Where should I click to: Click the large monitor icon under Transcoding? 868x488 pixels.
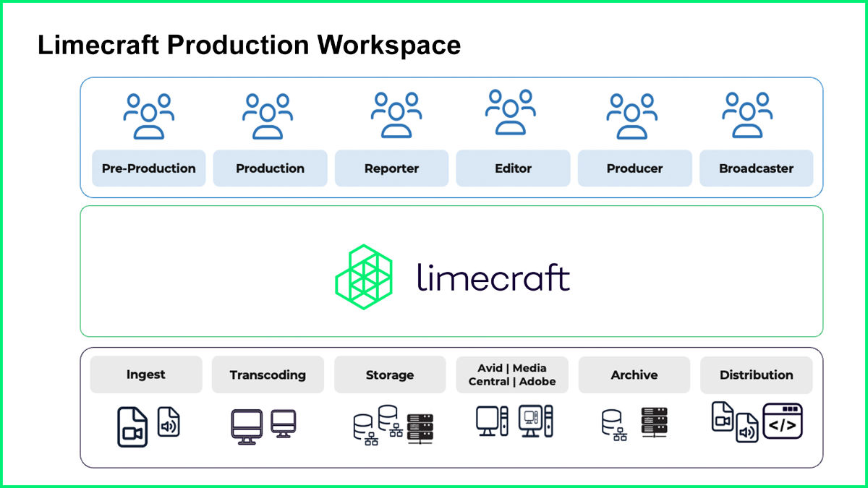[248, 425]
